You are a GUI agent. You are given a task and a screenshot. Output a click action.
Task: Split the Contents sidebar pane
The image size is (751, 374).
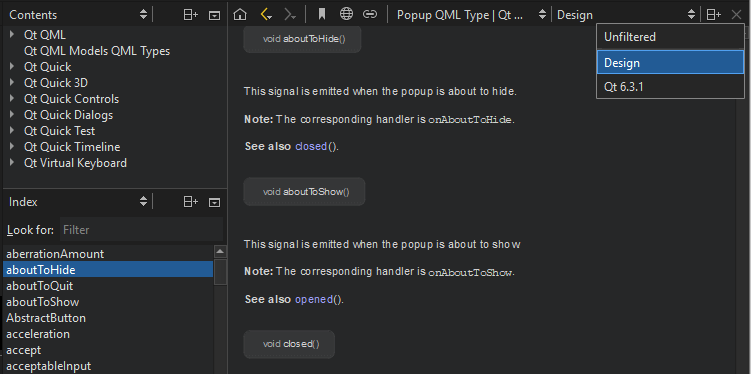[191, 15]
